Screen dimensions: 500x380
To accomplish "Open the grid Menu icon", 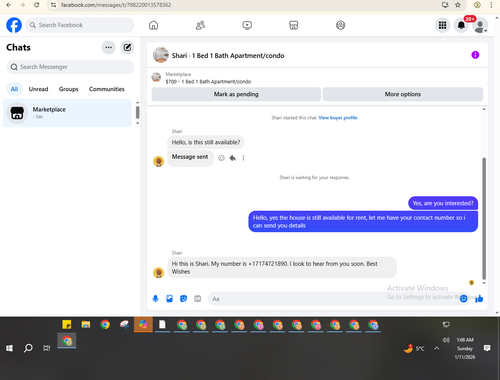I will pos(442,25).
